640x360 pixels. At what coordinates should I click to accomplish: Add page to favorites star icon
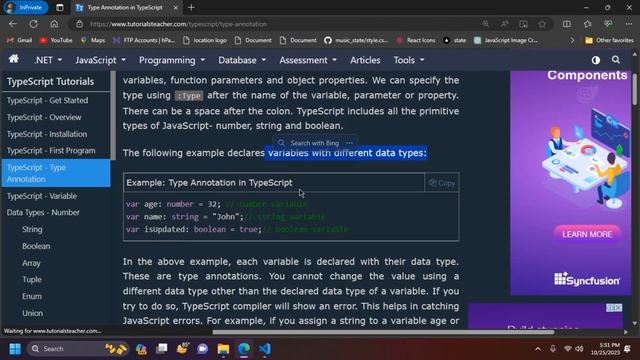(542, 24)
